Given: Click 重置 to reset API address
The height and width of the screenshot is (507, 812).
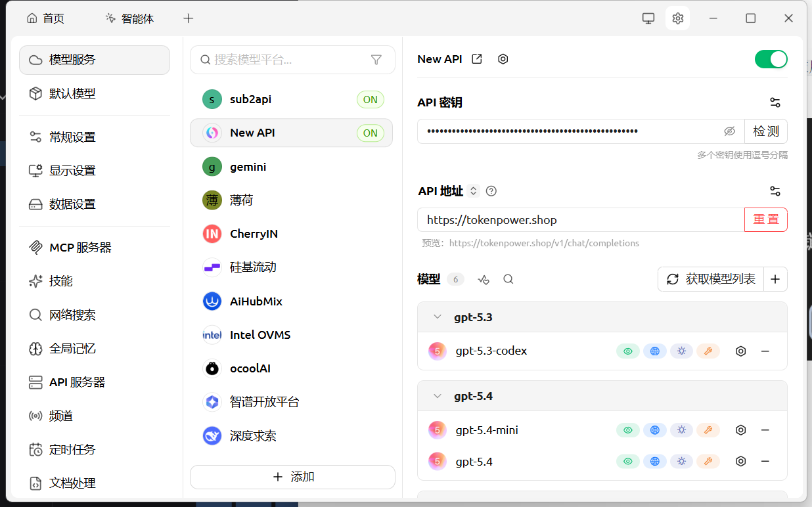Looking at the screenshot, I should (x=766, y=219).
